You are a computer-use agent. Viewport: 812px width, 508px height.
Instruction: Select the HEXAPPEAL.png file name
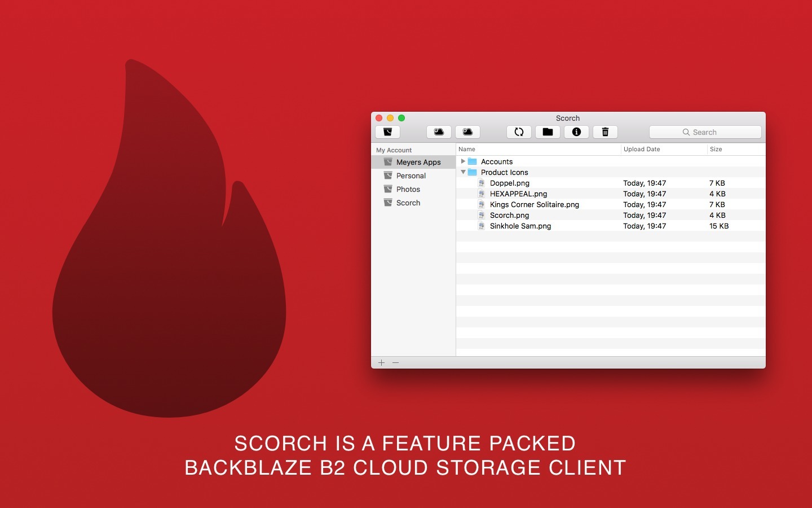click(519, 194)
